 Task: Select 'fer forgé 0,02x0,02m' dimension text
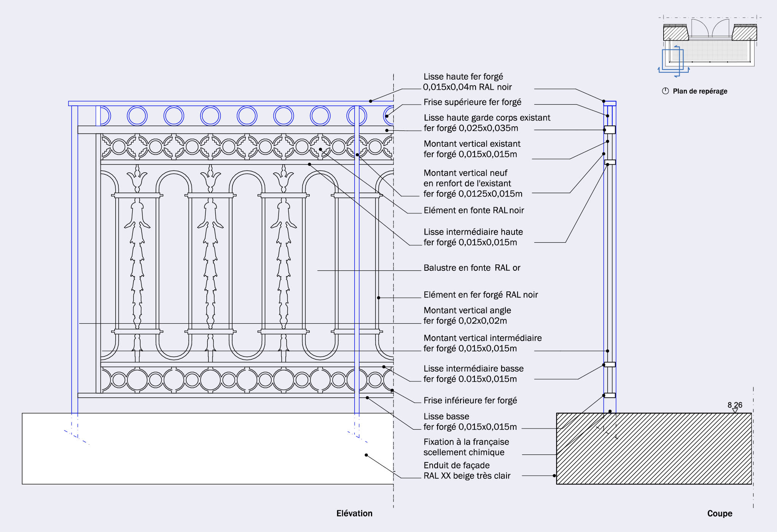point(465,321)
